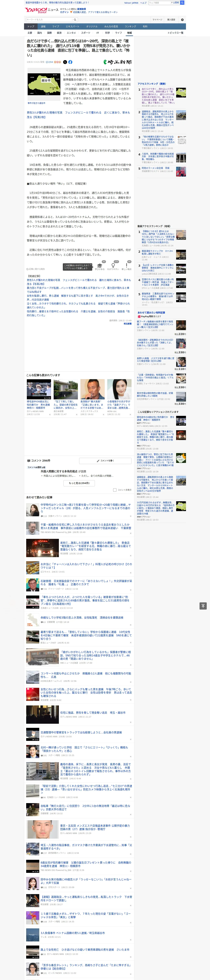Select the ランキング navigation tab
The height and width of the screenshot is (980, 210).
click(x=130, y=27)
